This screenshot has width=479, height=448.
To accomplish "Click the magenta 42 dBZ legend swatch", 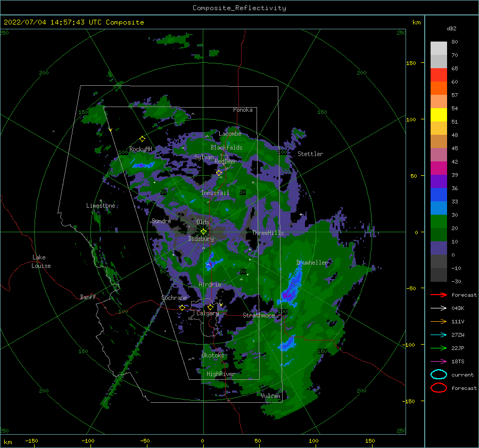I will pyautogui.click(x=439, y=168).
